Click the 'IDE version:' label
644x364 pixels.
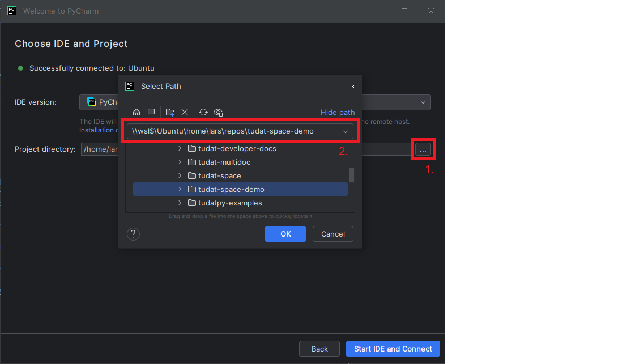35,102
